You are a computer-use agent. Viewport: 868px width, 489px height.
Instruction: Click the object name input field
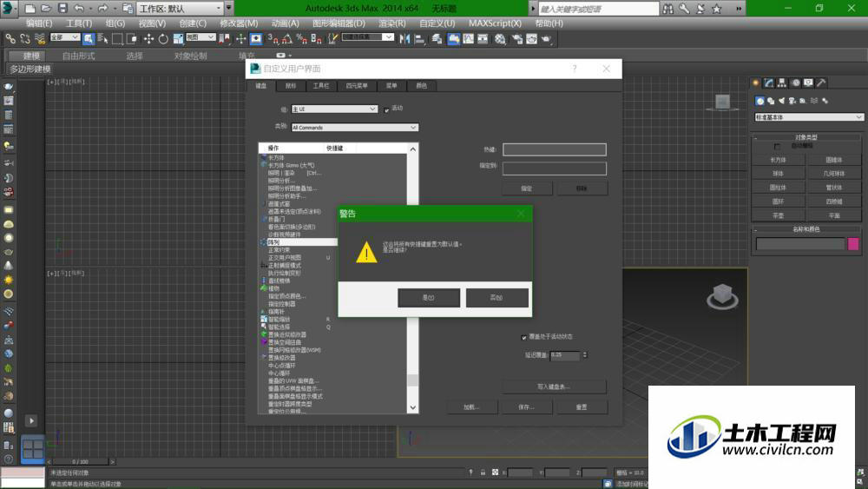pyautogui.click(x=800, y=244)
